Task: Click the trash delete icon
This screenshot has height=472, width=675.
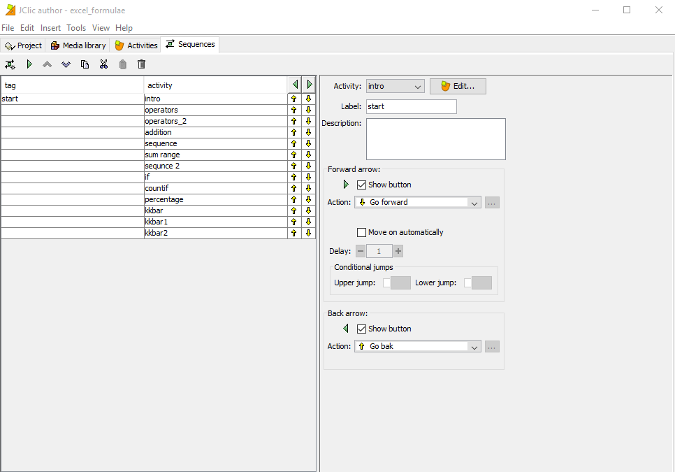Action: tap(141, 64)
